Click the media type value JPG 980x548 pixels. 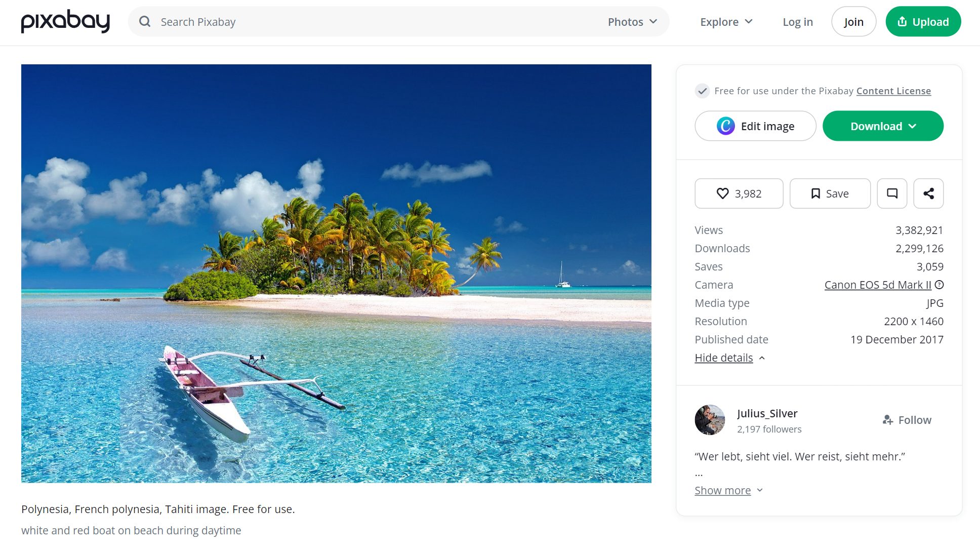[934, 303]
